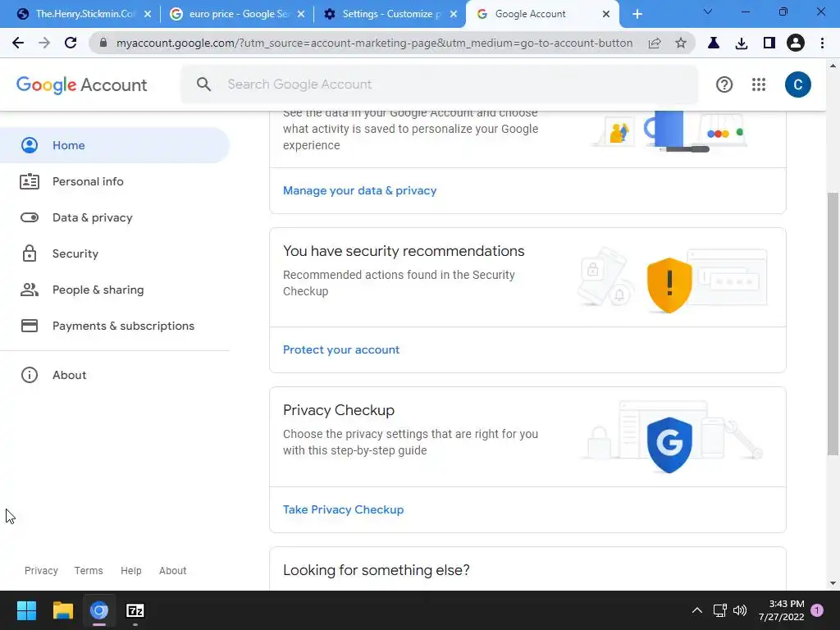840x630 pixels.
Task: Open About in the sidebar menu
Action: [x=115, y=375]
